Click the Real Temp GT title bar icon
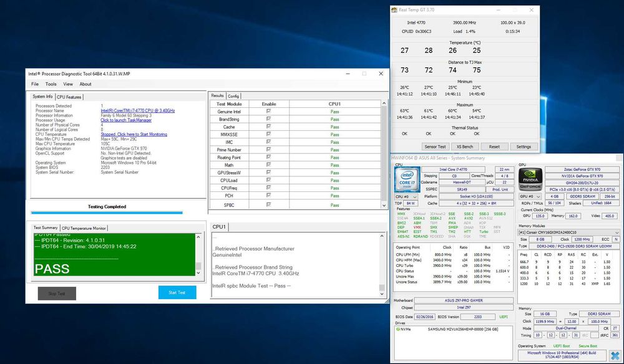The height and width of the screenshot is (364, 624). tap(394, 10)
